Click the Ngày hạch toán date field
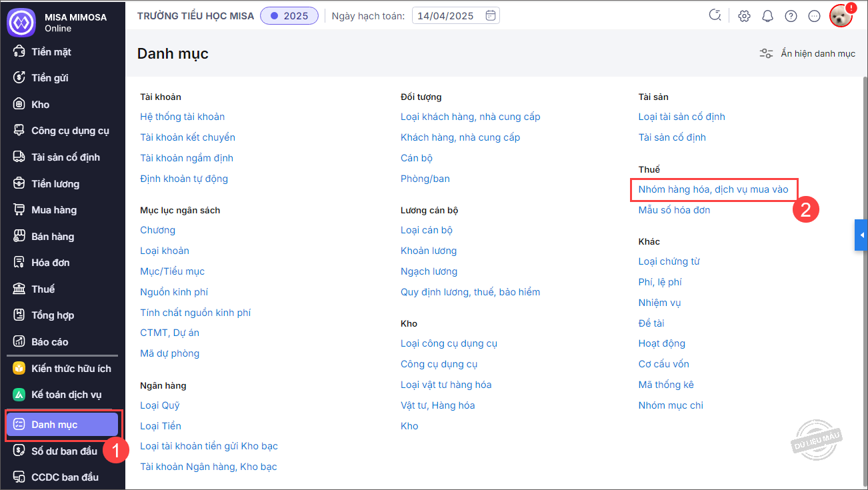 click(x=447, y=16)
